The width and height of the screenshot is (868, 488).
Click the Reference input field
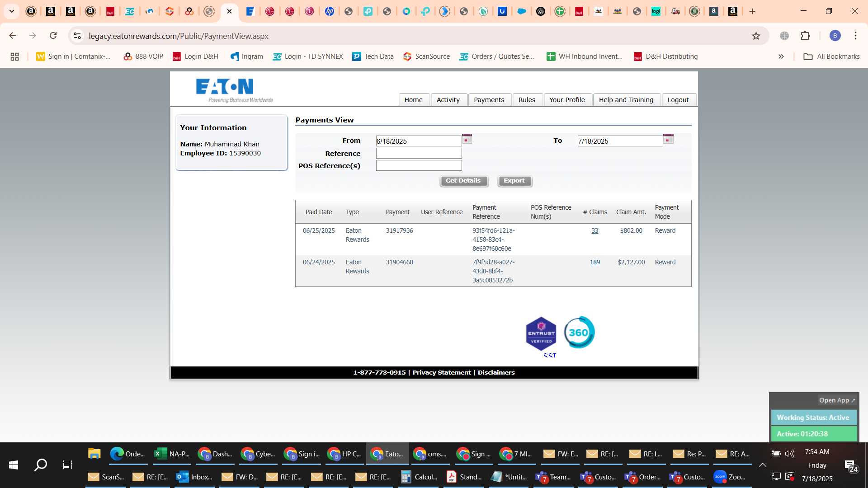pos(419,153)
